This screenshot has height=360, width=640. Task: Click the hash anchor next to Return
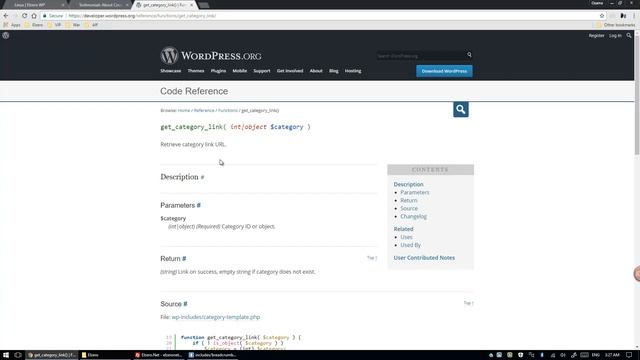[184, 259]
